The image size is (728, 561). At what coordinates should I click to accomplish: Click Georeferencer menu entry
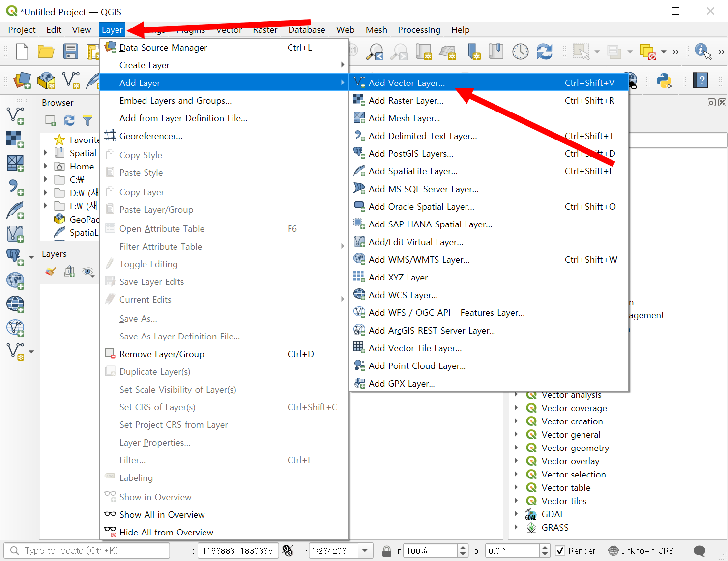point(224,136)
